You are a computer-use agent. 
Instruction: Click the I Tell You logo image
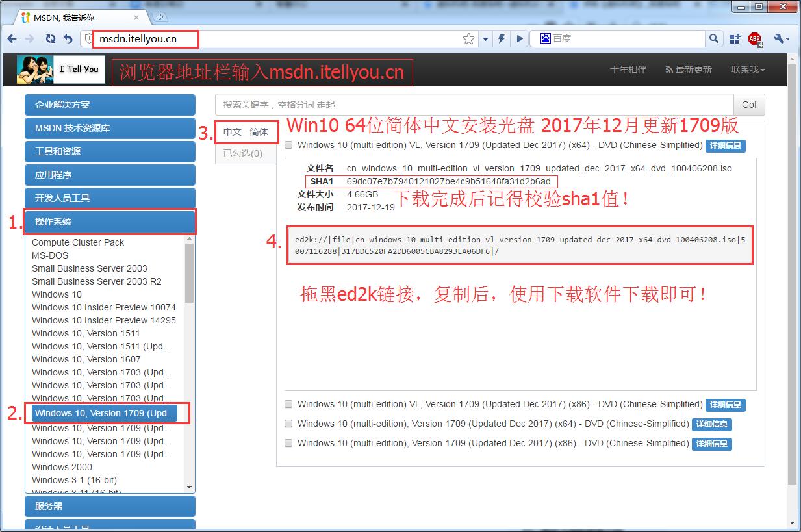[60, 70]
